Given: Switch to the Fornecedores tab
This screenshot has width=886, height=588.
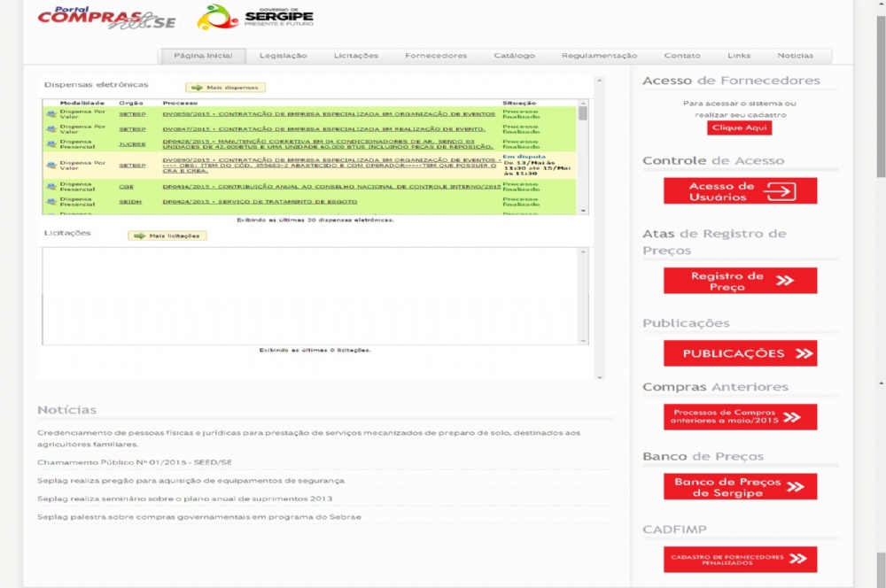Looking at the screenshot, I should (x=435, y=56).
